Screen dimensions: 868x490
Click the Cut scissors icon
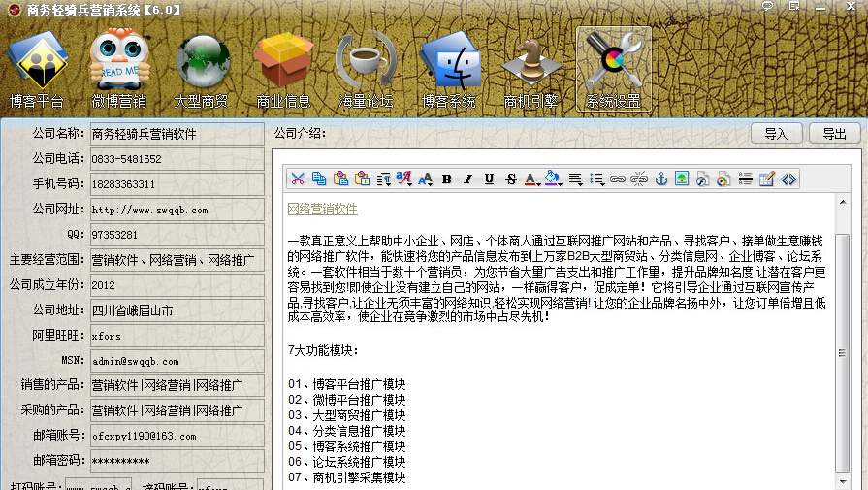298,179
